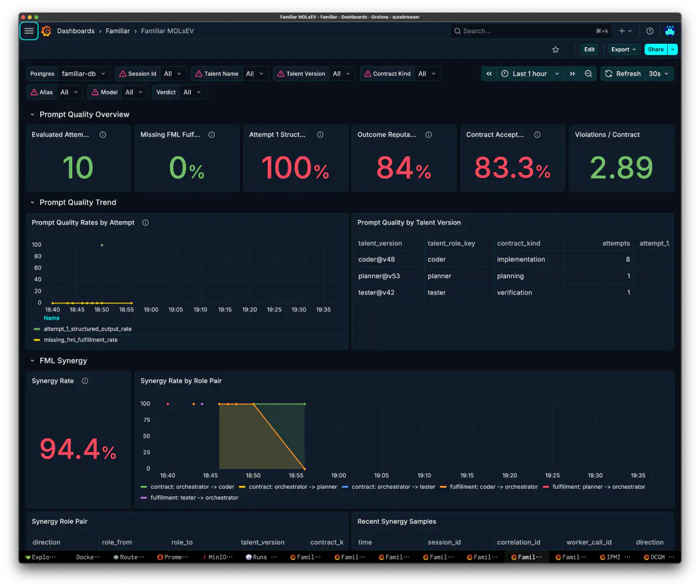Image resolution: width=700 pixels, height=588 pixels.
Task: Click the Refresh button label
Action: tap(628, 73)
